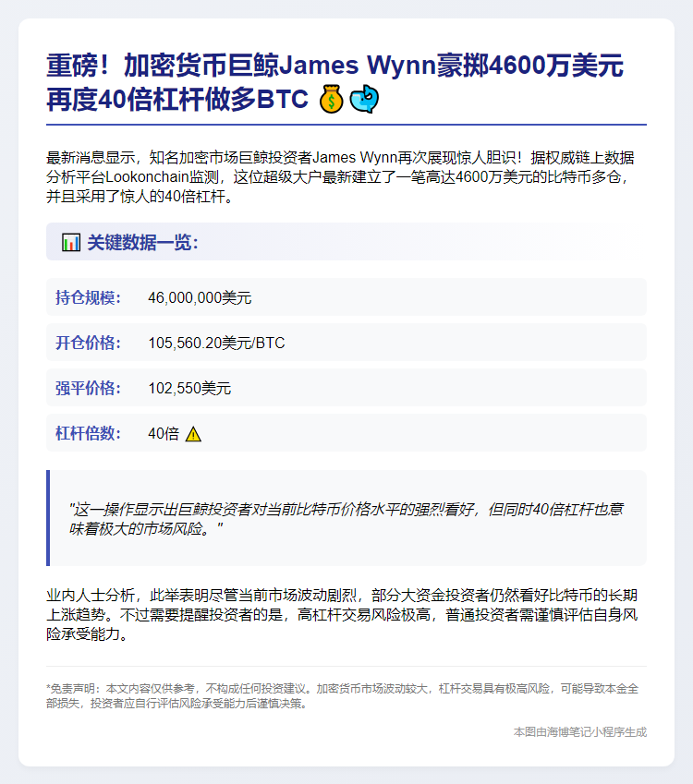Click the italic quote block text
The height and width of the screenshot is (784, 693).
pyautogui.click(x=346, y=518)
